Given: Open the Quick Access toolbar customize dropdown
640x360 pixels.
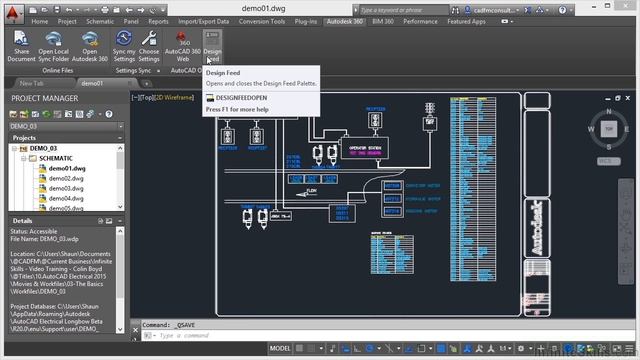Looking at the screenshot, I should point(163,10).
